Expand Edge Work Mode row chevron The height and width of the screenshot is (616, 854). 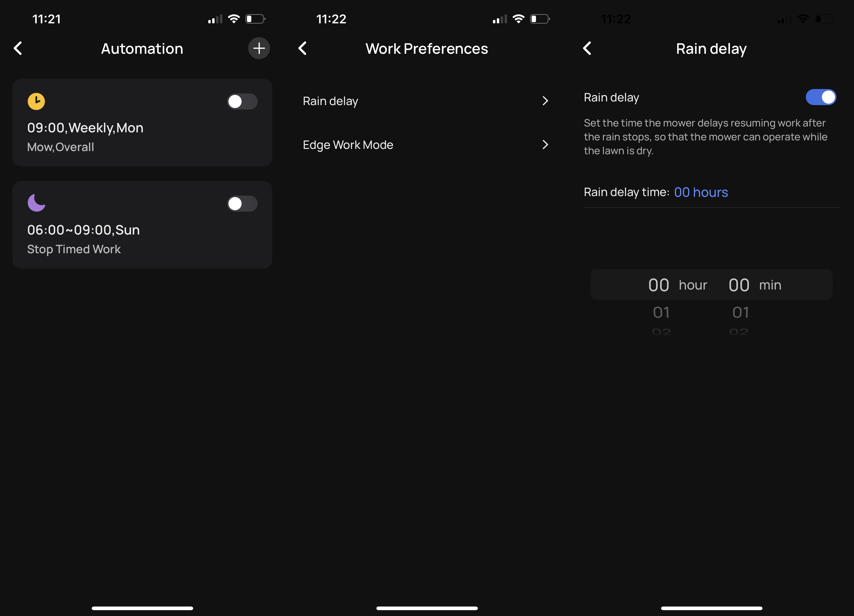click(545, 145)
